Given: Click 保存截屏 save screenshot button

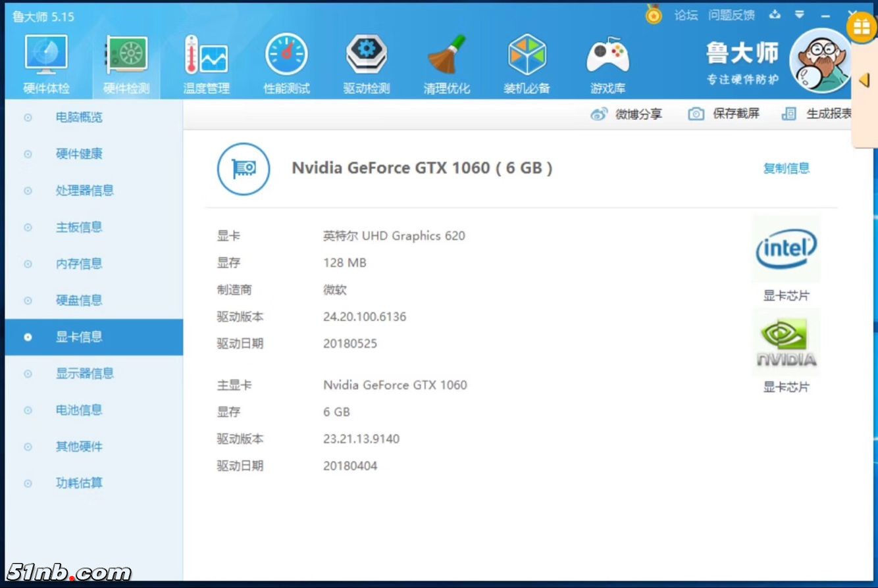Looking at the screenshot, I should click(724, 114).
